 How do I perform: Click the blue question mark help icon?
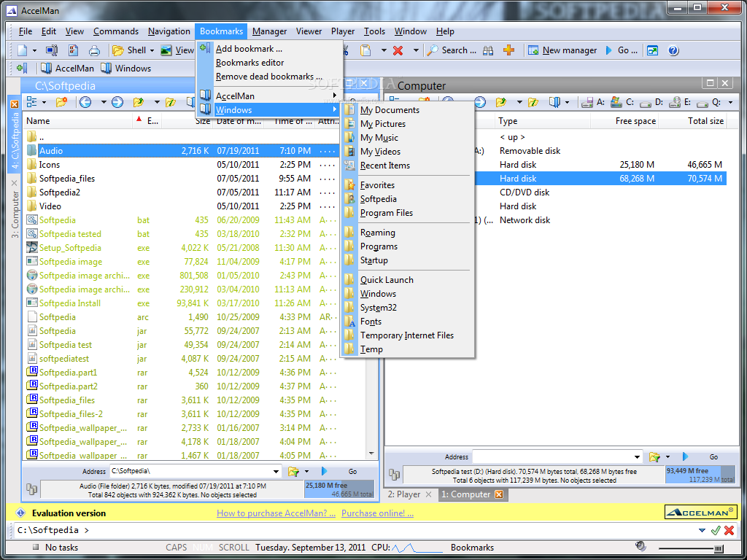(673, 50)
